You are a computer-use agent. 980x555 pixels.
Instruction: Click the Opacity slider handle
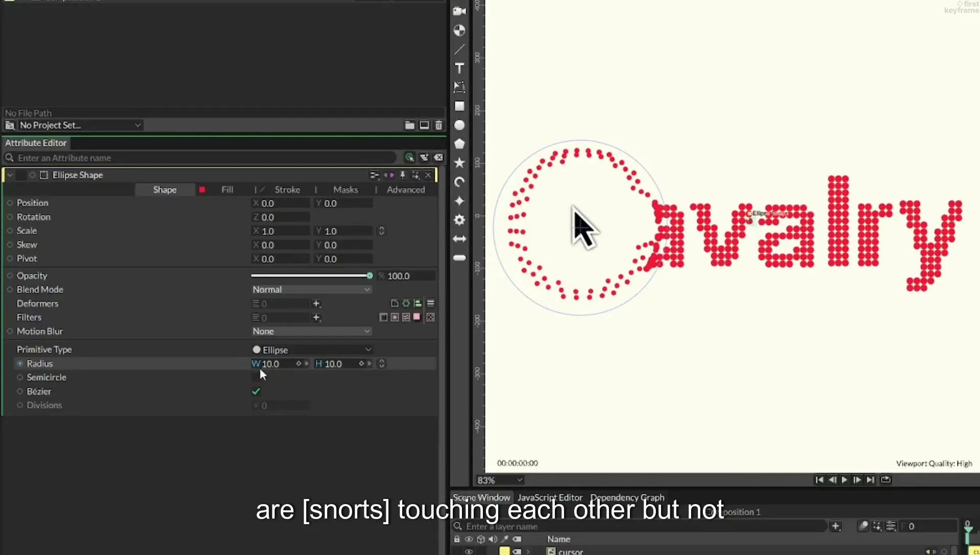click(x=370, y=275)
